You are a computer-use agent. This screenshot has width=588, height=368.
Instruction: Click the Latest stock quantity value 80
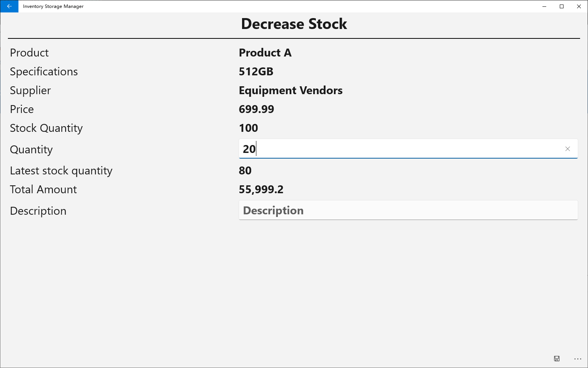[245, 171]
